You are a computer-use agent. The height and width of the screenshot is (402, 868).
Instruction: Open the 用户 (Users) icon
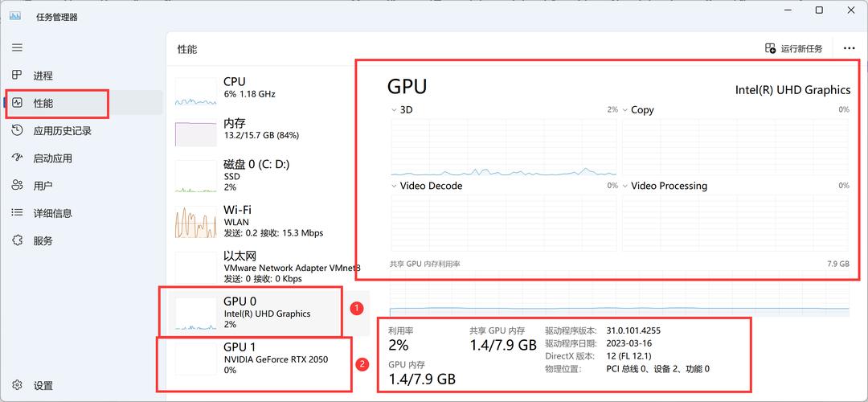pyautogui.click(x=17, y=186)
